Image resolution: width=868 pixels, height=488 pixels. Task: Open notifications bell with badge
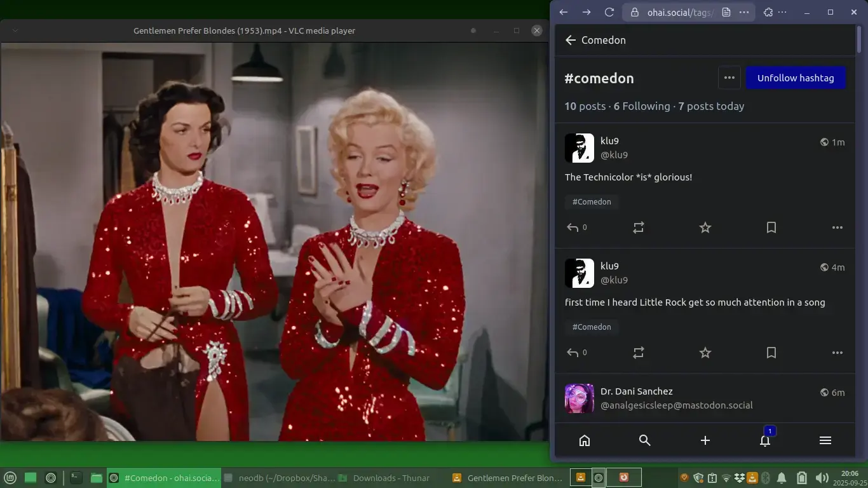(x=765, y=441)
